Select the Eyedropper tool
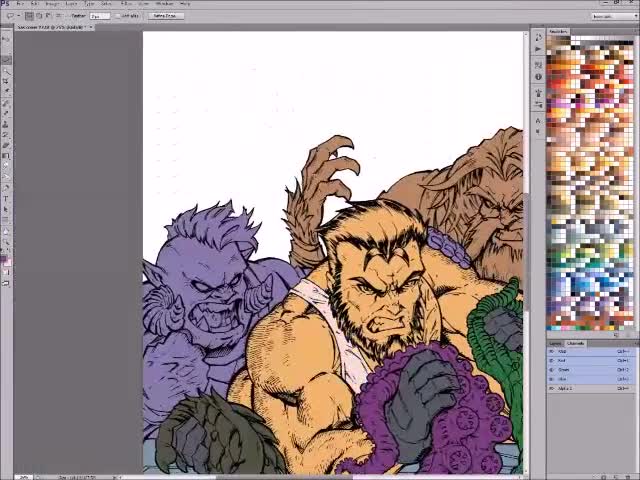Viewport: 640px width, 480px height. point(6,91)
